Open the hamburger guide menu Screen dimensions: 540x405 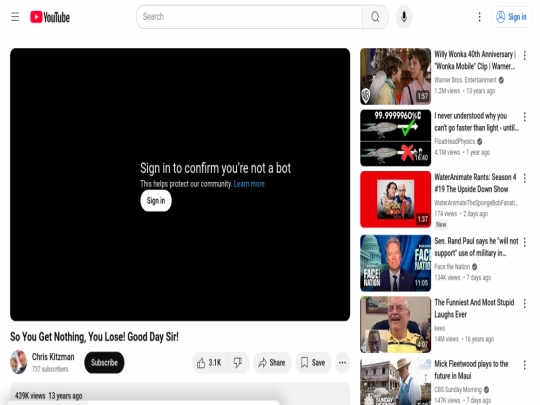point(15,17)
